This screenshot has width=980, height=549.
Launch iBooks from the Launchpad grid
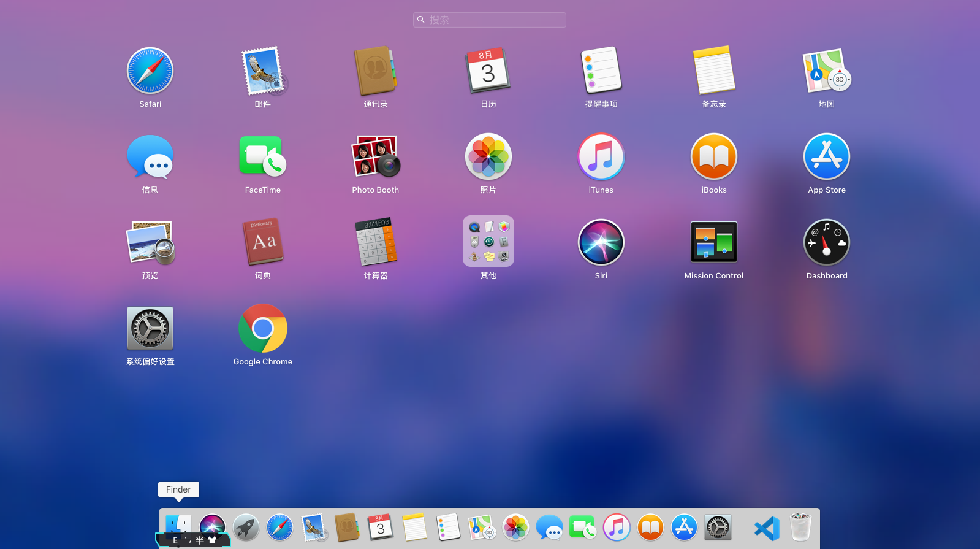[x=714, y=156]
